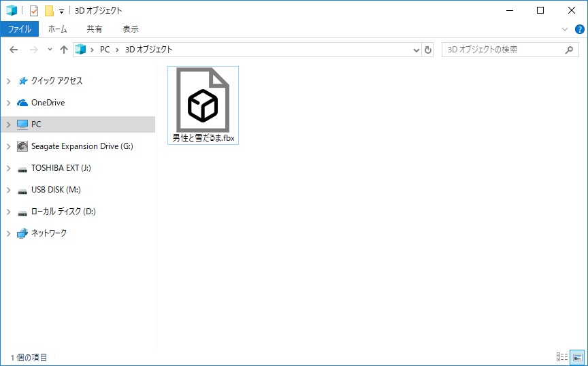Expand the ネットワーク tree node
Image resolution: width=588 pixels, height=366 pixels.
(9, 233)
